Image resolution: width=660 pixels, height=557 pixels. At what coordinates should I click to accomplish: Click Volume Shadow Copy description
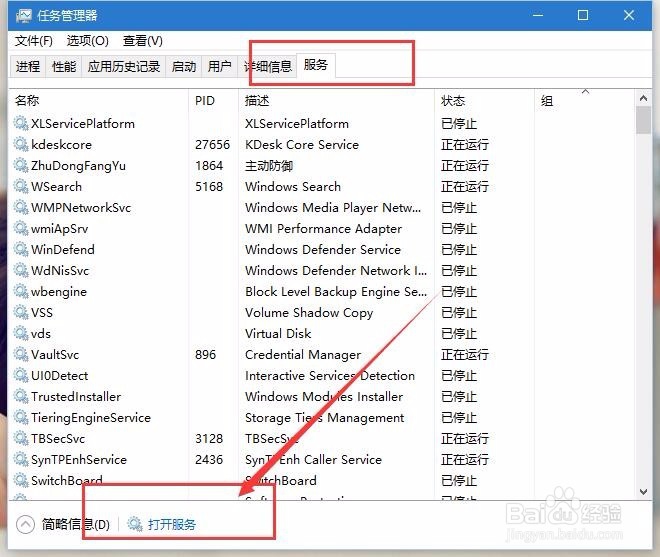[x=309, y=313]
